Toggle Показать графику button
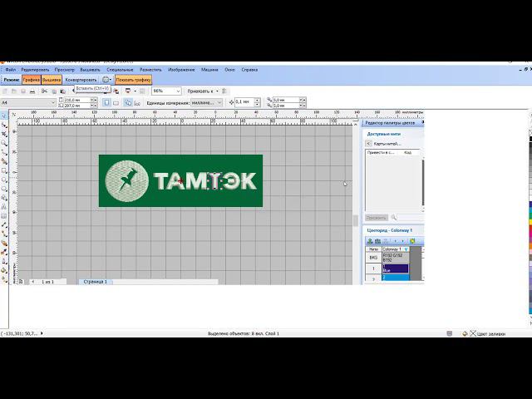Image resolution: width=532 pixels, height=399 pixels. point(133,80)
